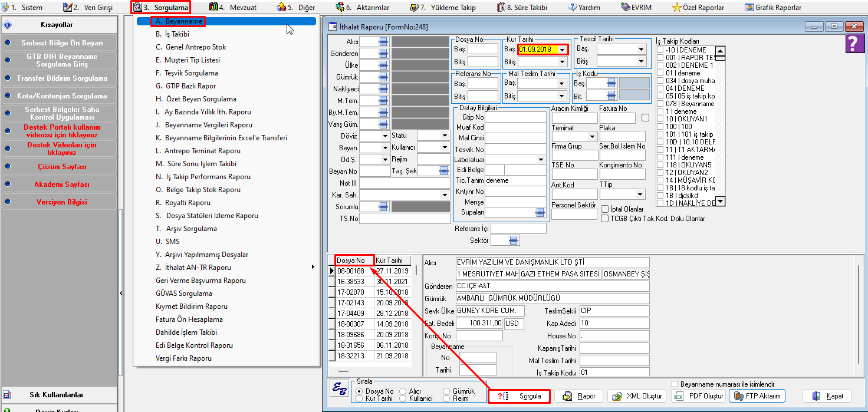Open the Sektör lookup picker icon

click(x=514, y=240)
